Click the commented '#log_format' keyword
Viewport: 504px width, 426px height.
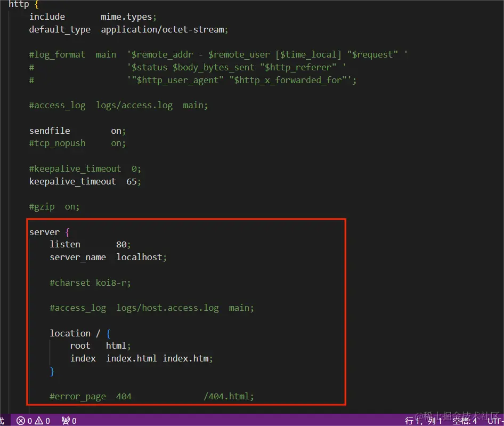pyautogui.click(x=57, y=55)
